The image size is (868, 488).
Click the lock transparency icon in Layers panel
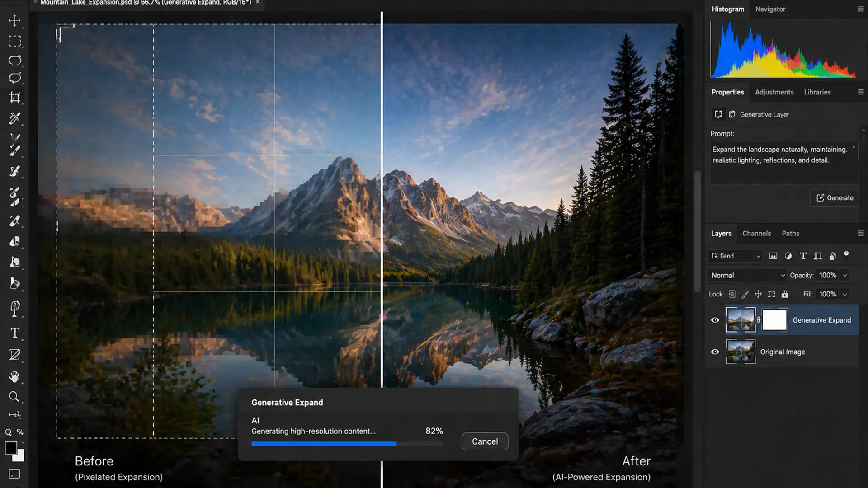(x=732, y=294)
